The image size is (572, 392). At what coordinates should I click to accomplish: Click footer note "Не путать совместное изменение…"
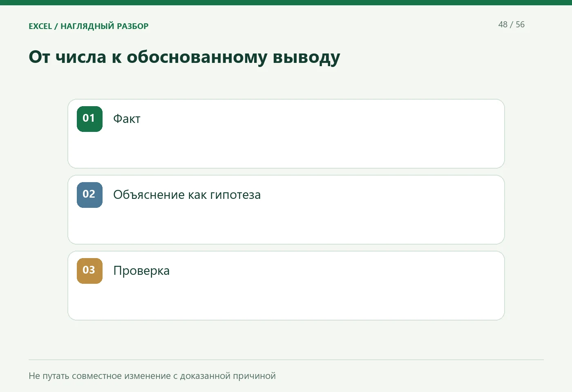(152, 376)
